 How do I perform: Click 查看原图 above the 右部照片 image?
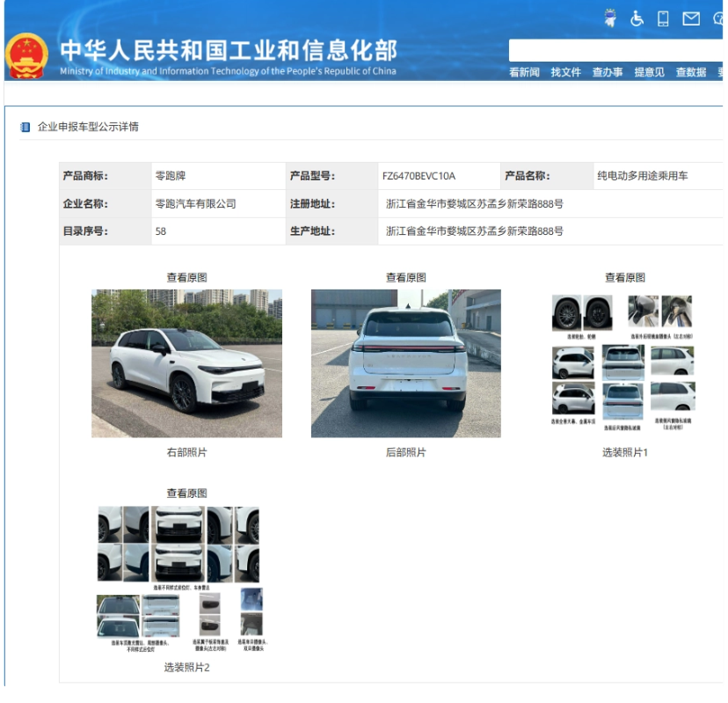coord(186,277)
